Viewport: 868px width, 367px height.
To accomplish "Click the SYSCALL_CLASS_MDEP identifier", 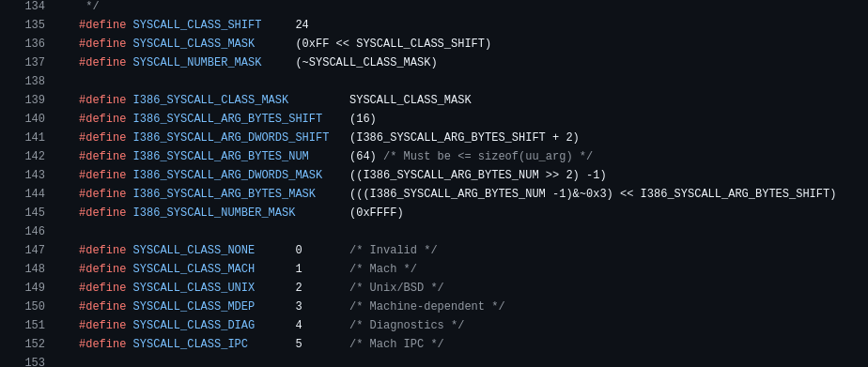I will pyautogui.click(x=194, y=307).
